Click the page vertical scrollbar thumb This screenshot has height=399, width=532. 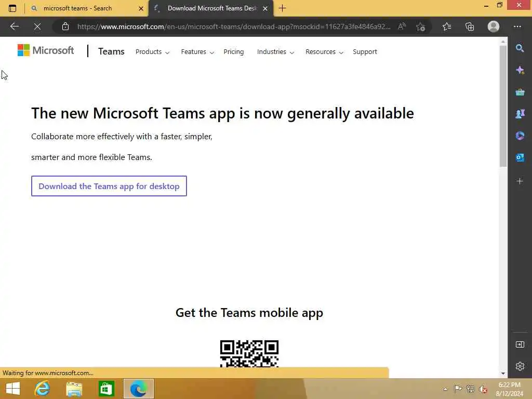click(503, 106)
